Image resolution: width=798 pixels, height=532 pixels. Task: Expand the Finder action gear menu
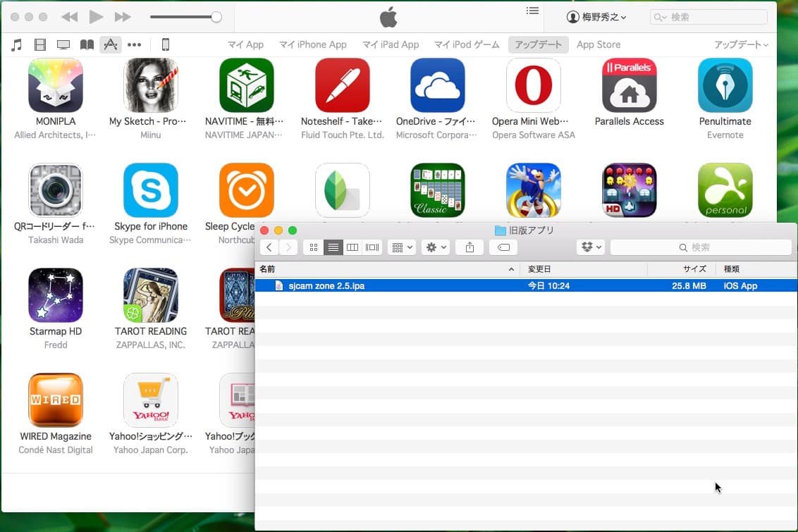click(x=435, y=247)
